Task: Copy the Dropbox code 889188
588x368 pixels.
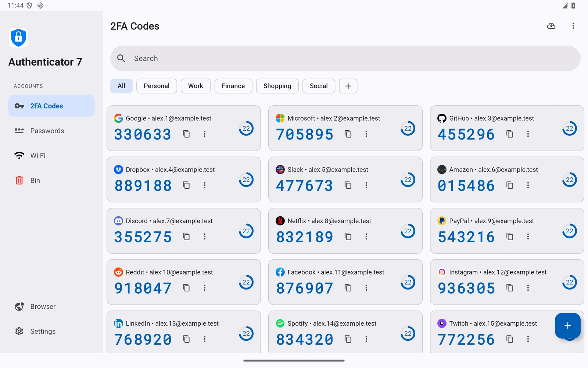Action: [186, 185]
